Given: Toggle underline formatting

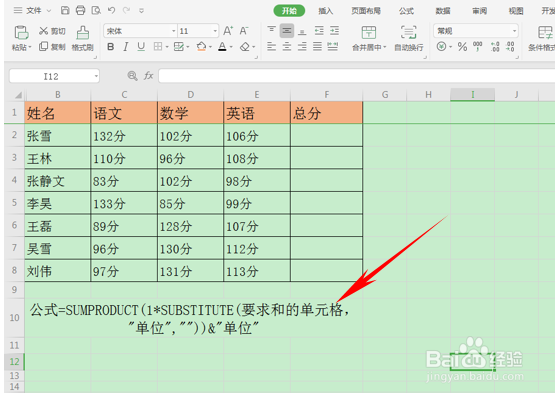Looking at the screenshot, I should click(141, 46).
